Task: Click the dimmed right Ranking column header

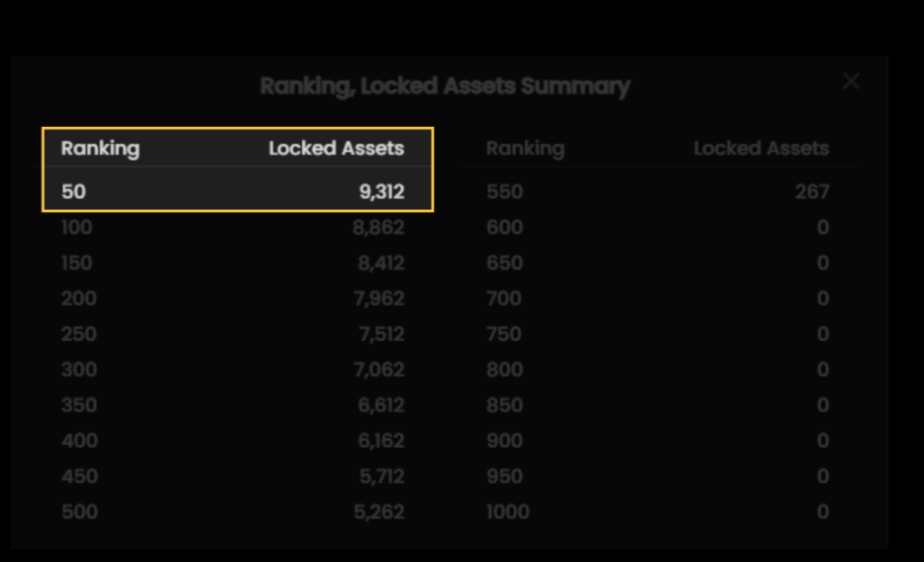Action: (x=525, y=149)
